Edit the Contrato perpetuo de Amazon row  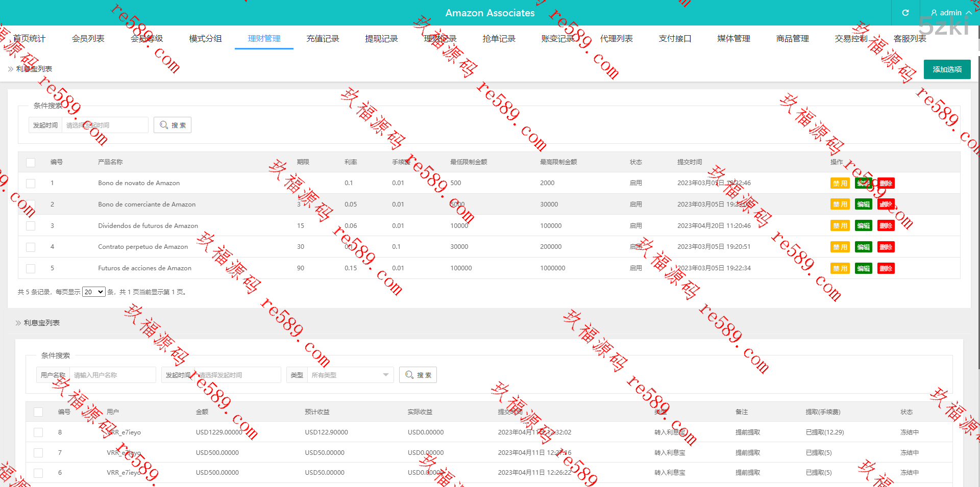click(x=864, y=247)
